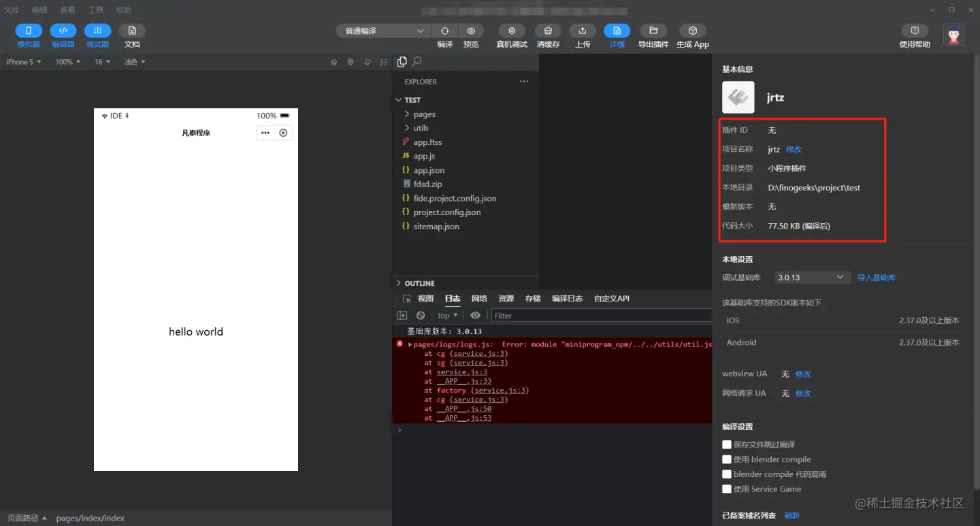The image size is (980, 526).
Task: Switch to the 编译日志 tab
Action: 568,299
